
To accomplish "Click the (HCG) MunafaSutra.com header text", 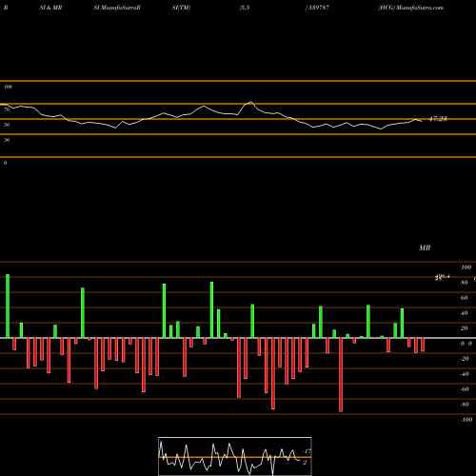I will (410, 8).
